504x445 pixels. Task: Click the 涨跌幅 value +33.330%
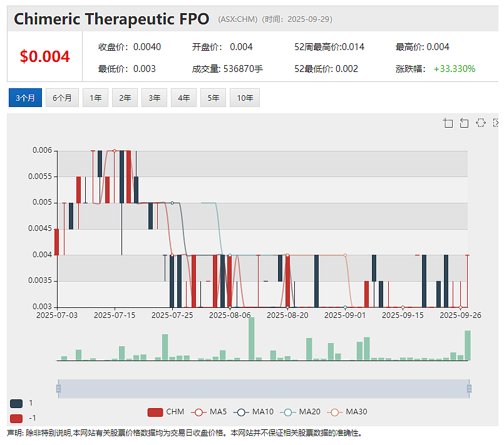[x=454, y=69]
